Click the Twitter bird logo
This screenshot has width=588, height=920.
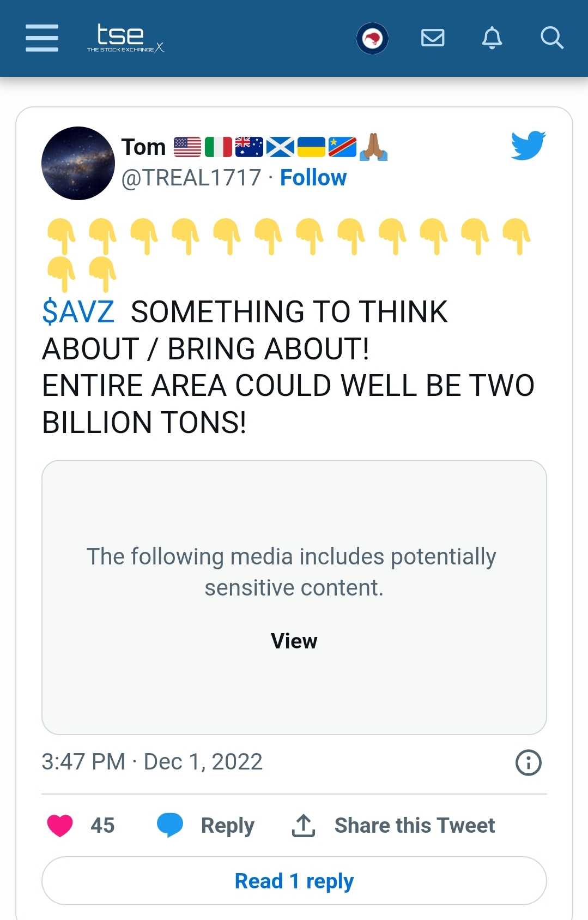coord(528,145)
